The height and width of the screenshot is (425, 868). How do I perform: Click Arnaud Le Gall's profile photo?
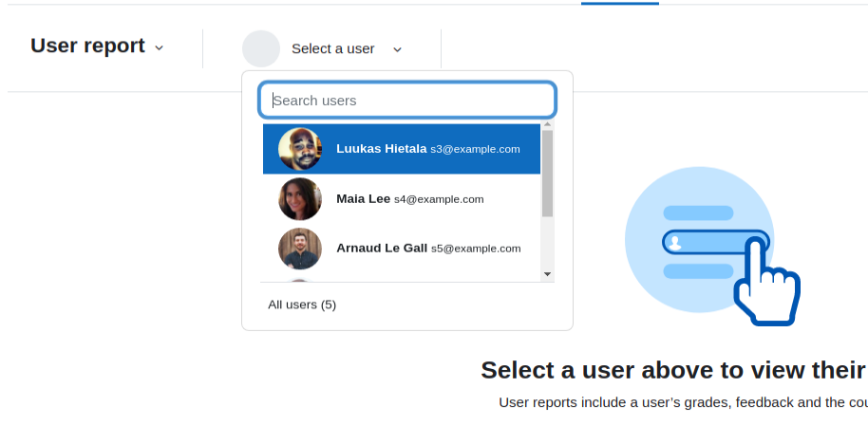coord(299,249)
